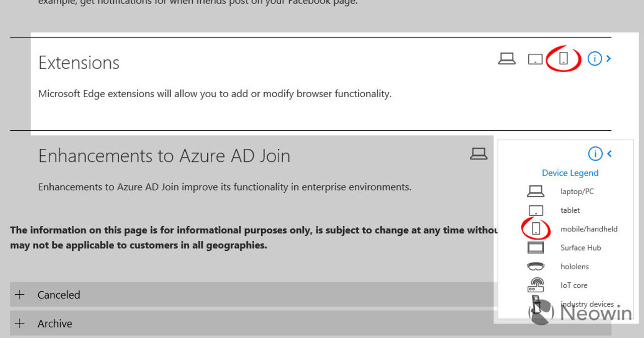Open the Extensions feature heading

point(79,63)
